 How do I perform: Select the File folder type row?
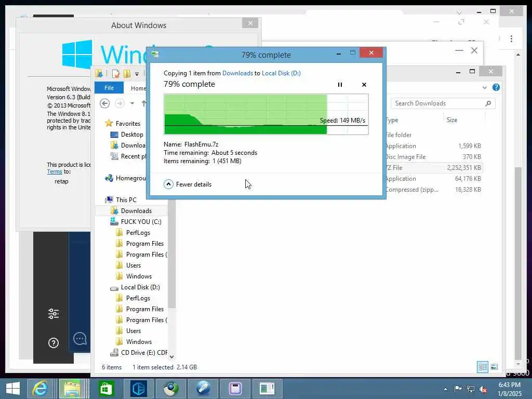point(434,135)
